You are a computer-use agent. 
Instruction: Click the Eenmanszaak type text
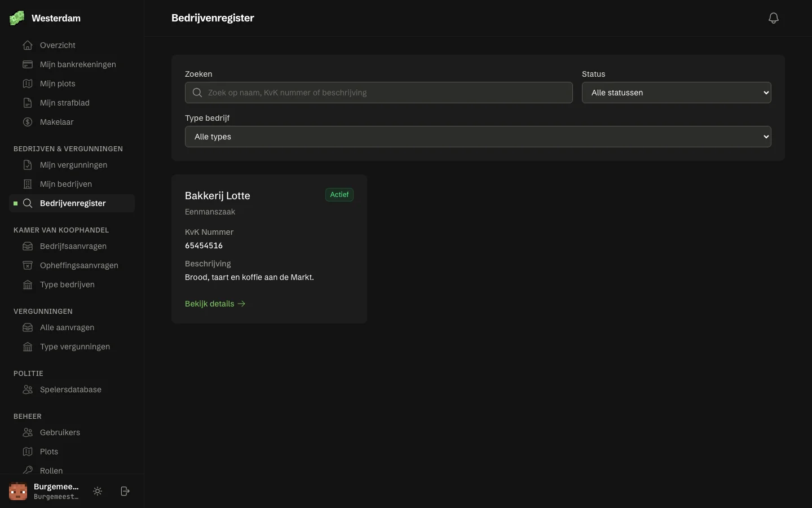coord(210,212)
